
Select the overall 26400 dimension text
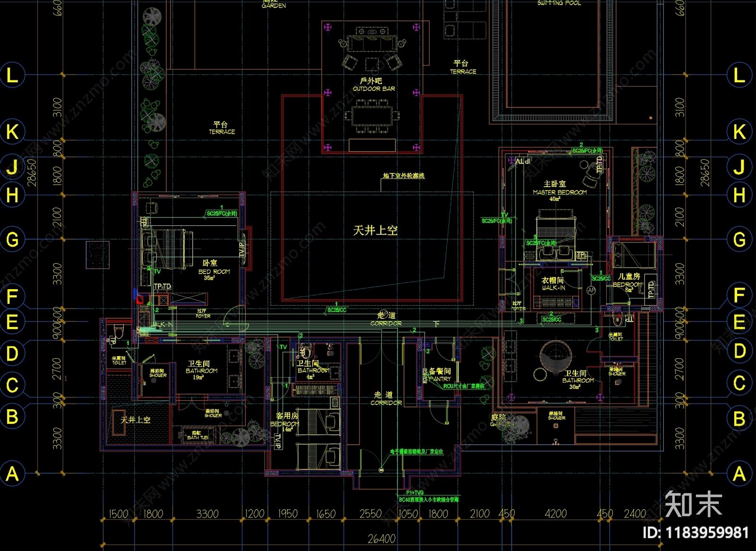[382, 539]
